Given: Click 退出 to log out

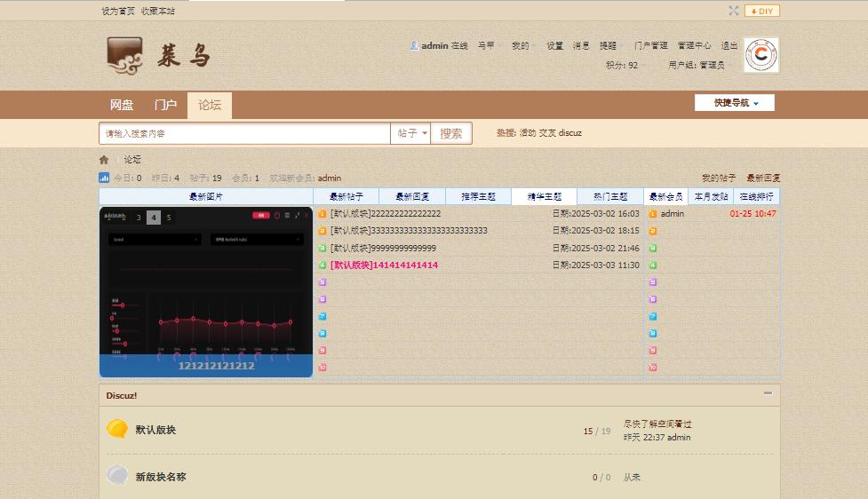Looking at the screenshot, I should (729, 46).
